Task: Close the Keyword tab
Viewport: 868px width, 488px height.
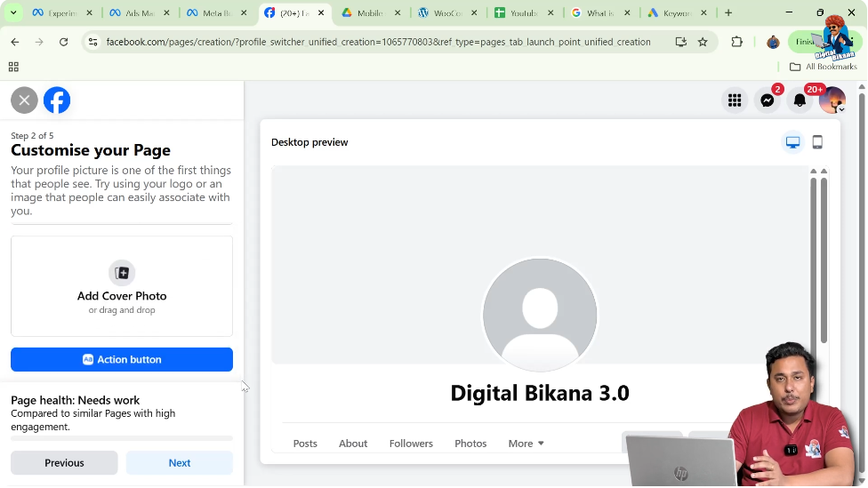Action: tap(703, 12)
